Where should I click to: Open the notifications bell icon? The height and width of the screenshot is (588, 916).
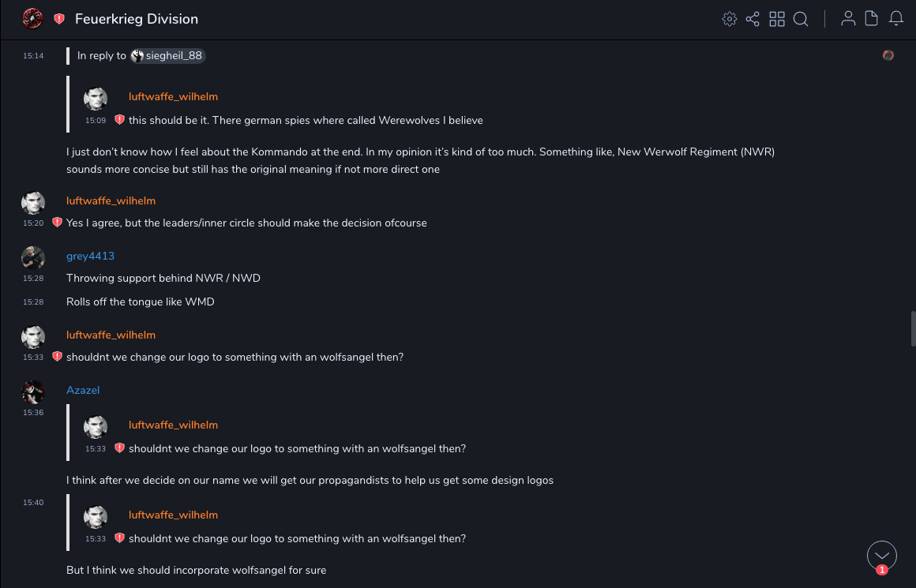tap(896, 19)
